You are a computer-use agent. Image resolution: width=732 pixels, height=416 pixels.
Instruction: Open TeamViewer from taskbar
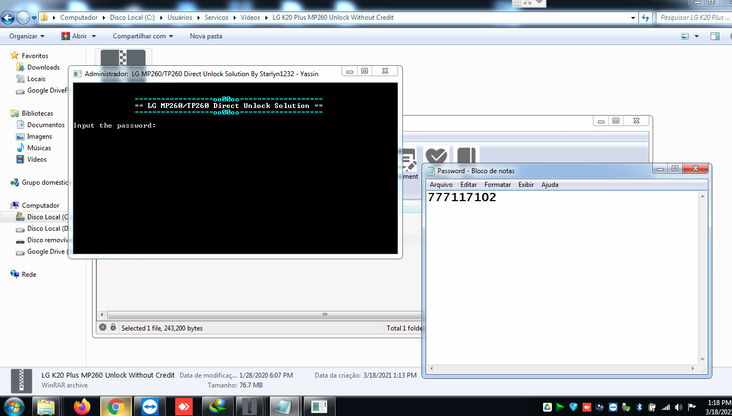tap(149, 407)
